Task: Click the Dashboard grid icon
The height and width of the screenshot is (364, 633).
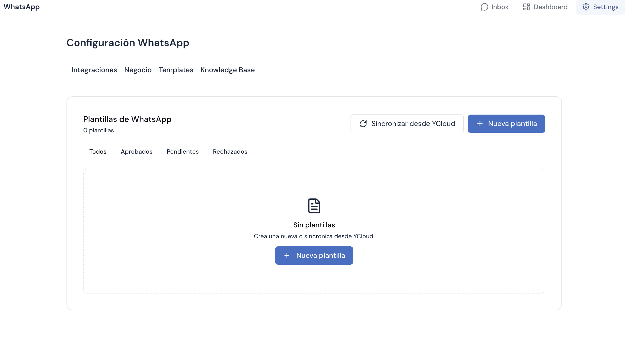Action: coord(527,7)
